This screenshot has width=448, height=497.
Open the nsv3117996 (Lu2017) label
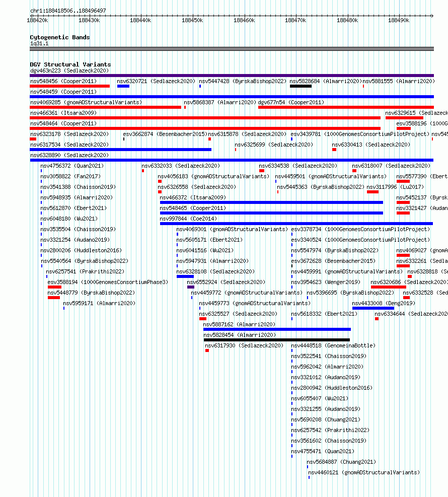[395, 187]
